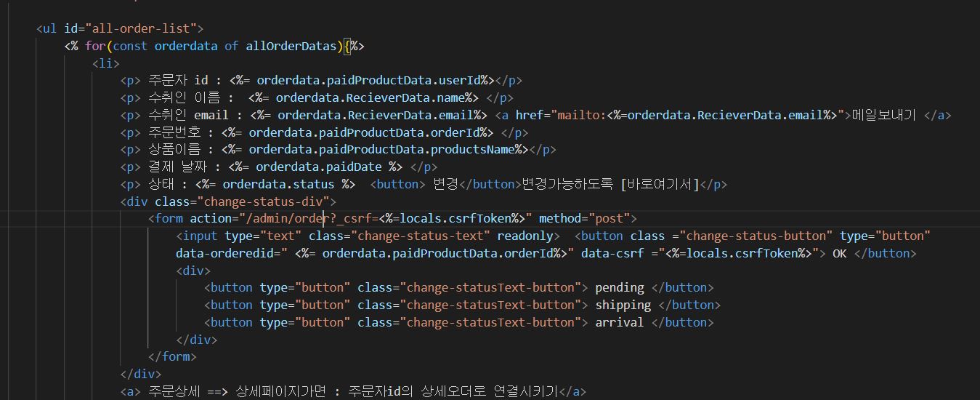Click the "[바로여기서]" text
The width and height of the screenshot is (980, 400).
(660, 184)
